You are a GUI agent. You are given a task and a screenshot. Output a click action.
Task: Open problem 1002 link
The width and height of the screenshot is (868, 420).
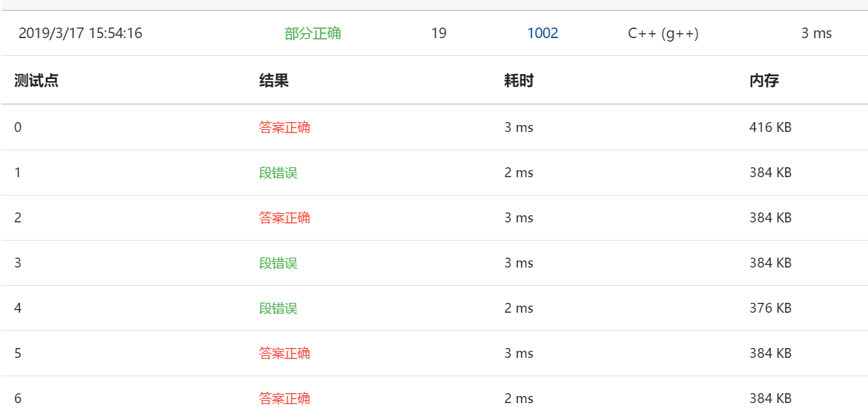542,32
